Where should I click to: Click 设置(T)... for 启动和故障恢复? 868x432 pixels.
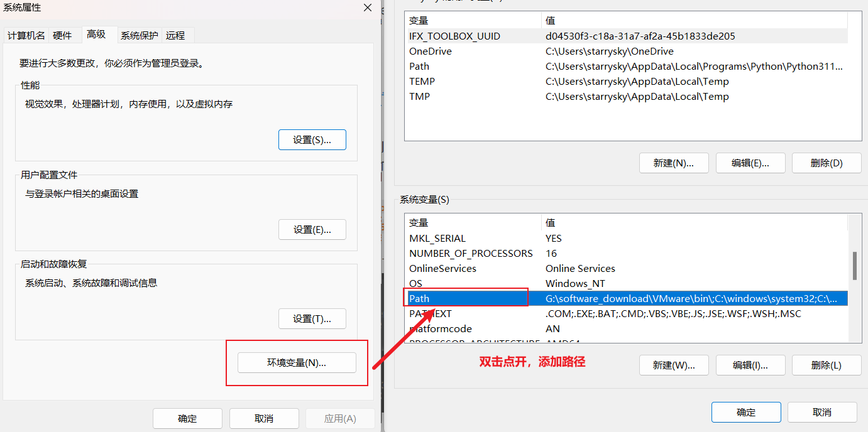click(x=312, y=319)
